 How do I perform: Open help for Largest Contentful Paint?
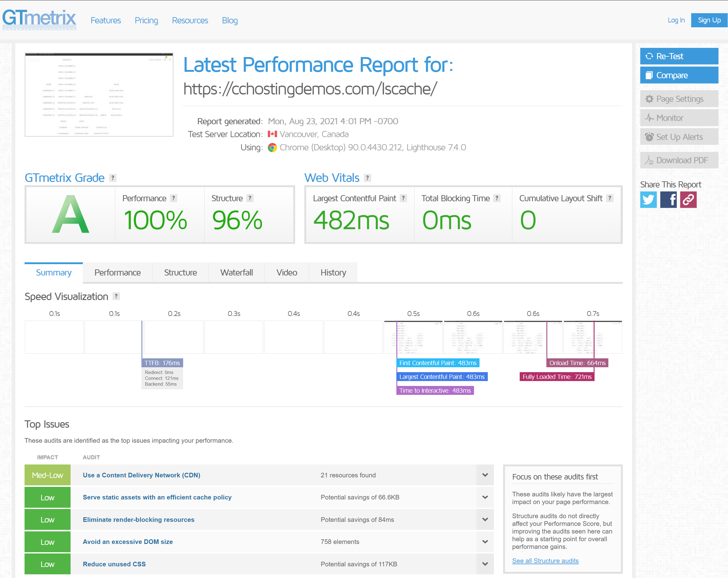click(403, 198)
